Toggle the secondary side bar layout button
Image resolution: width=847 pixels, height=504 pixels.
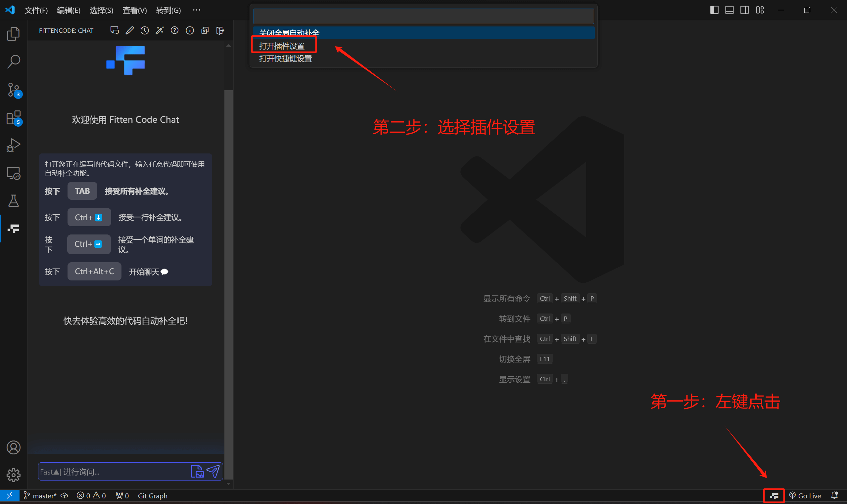click(x=744, y=10)
